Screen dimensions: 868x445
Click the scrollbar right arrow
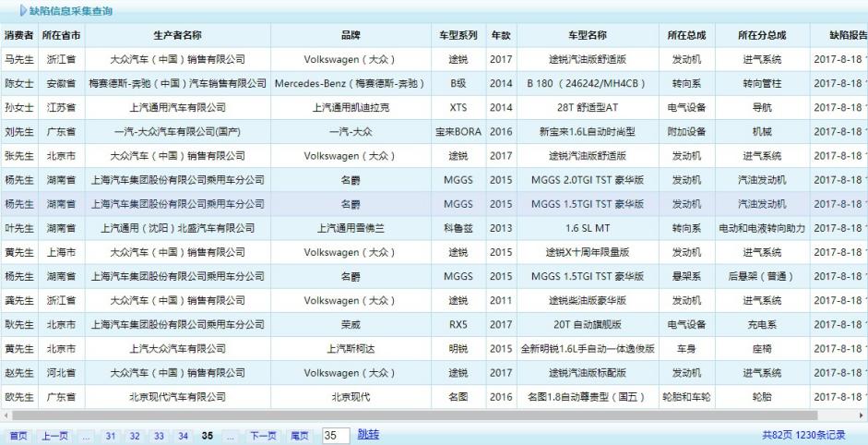coord(862,415)
